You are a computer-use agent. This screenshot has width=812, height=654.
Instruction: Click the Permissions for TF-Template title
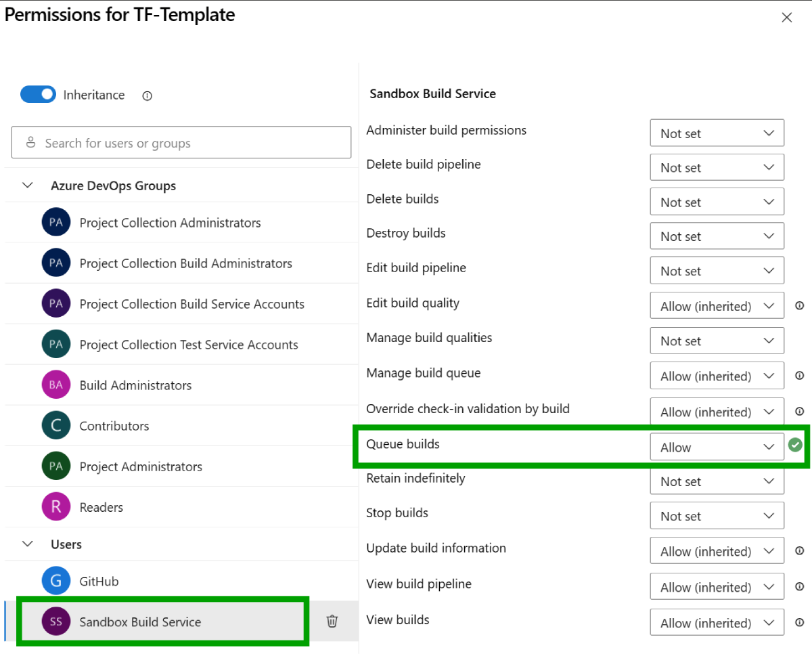(x=120, y=15)
